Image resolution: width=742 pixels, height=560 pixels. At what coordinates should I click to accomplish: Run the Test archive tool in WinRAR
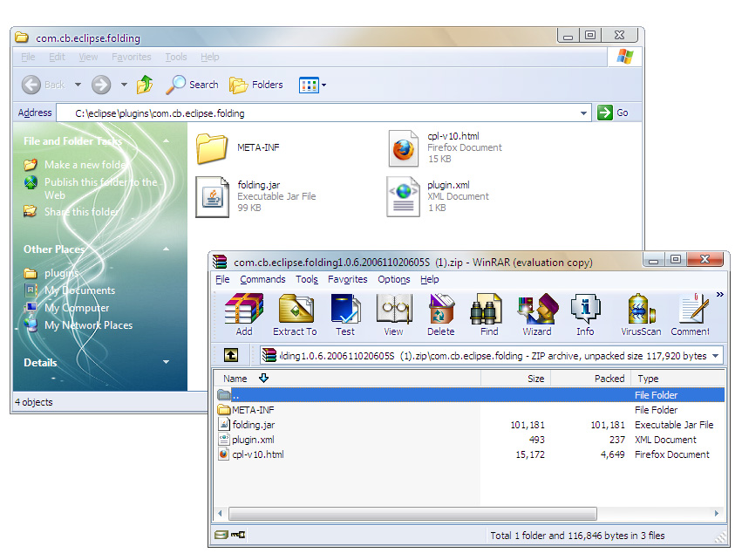[345, 314]
